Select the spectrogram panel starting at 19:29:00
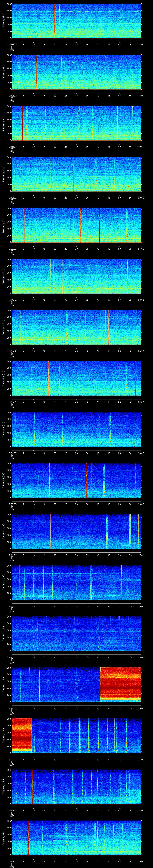This screenshot has width=153, height=868. [77, 685]
